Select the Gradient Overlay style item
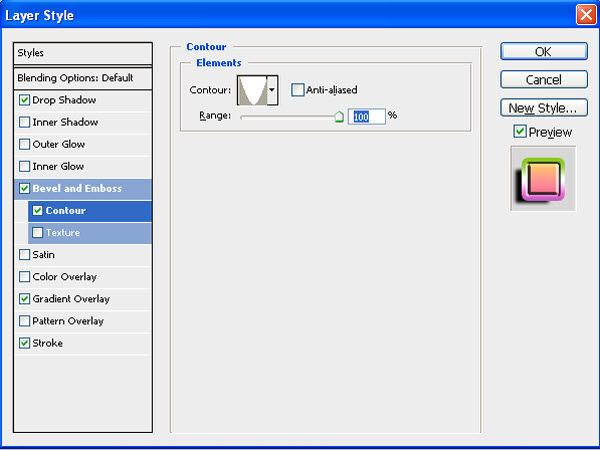The width and height of the screenshot is (600, 450). [71, 299]
